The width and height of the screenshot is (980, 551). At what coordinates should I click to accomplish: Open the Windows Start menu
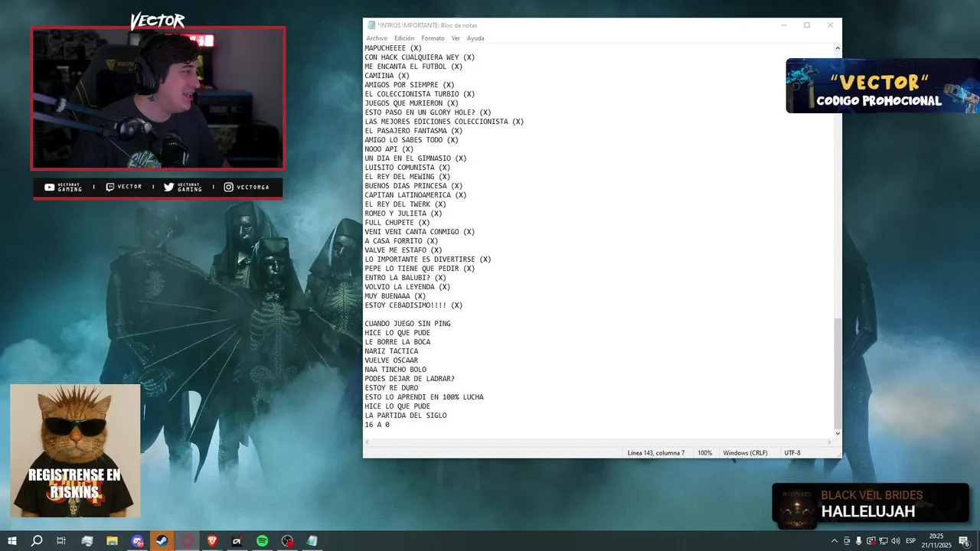coord(12,541)
